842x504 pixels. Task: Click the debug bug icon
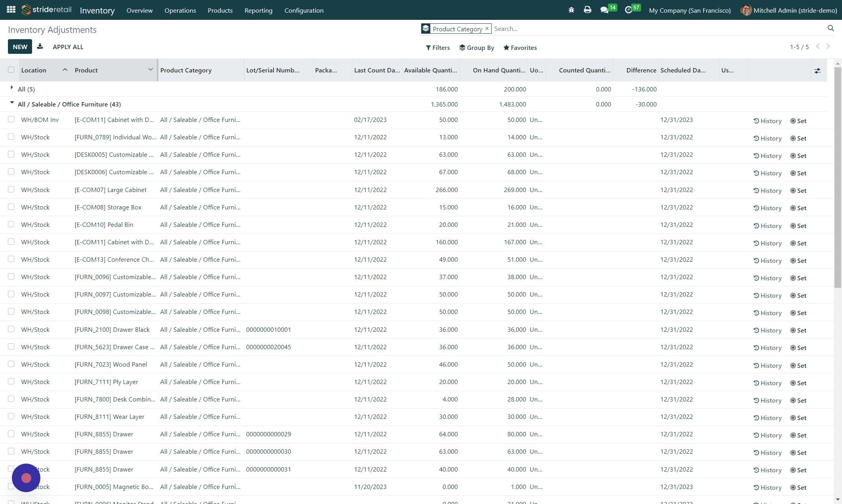click(x=571, y=10)
